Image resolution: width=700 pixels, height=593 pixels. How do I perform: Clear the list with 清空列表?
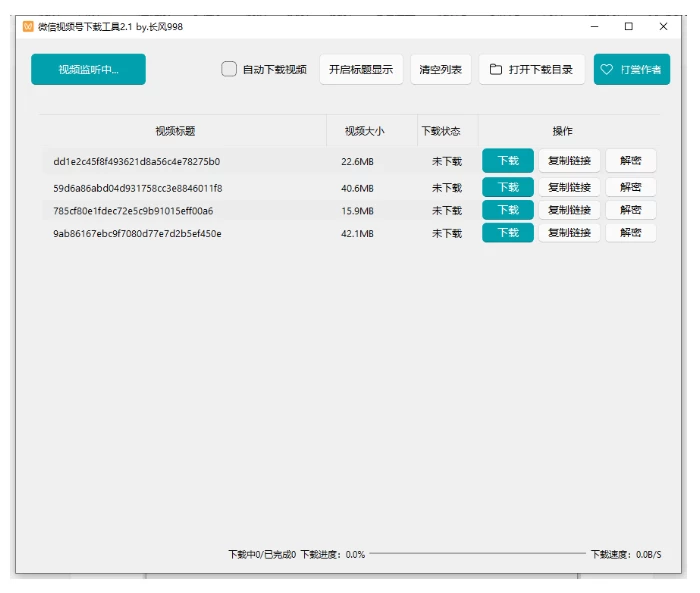(x=441, y=69)
